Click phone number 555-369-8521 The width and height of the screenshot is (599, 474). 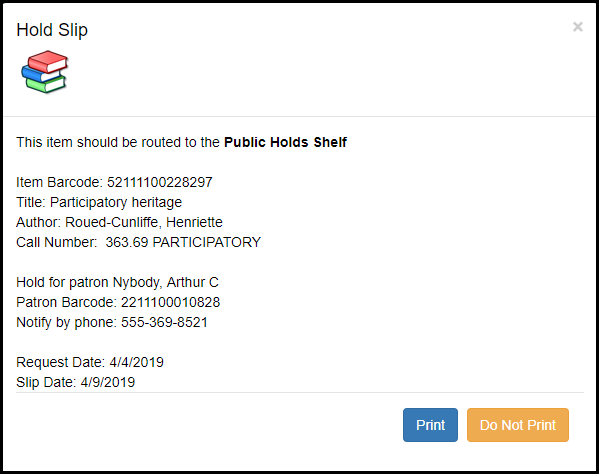click(164, 322)
